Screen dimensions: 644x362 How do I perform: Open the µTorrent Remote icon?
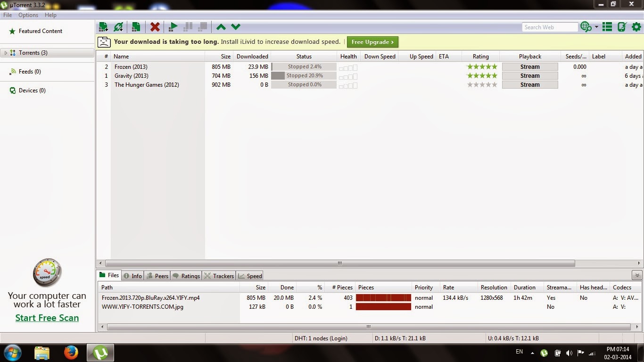pos(622,27)
